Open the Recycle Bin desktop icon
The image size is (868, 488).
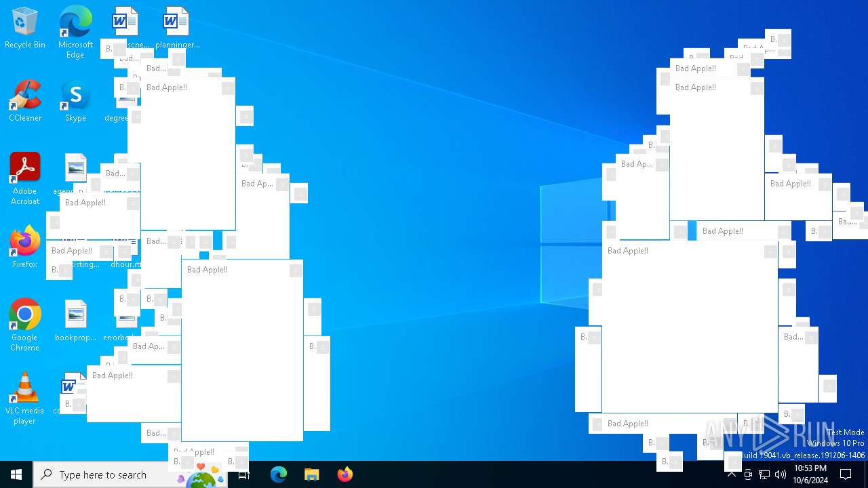point(25,28)
